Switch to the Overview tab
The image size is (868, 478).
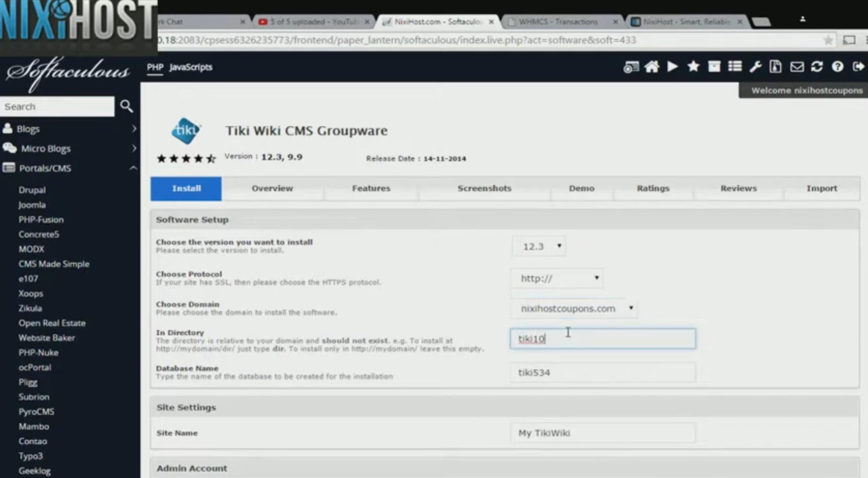[x=272, y=188]
